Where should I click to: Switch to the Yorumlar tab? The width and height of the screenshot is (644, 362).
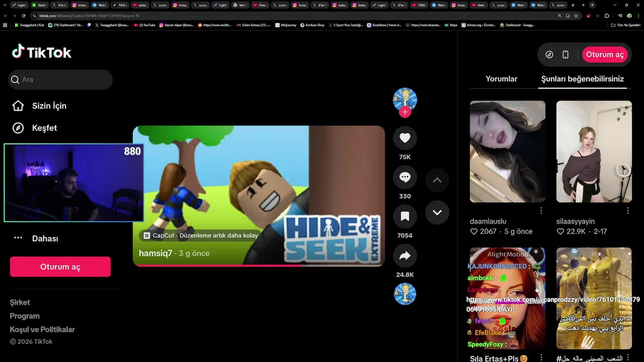501,79
